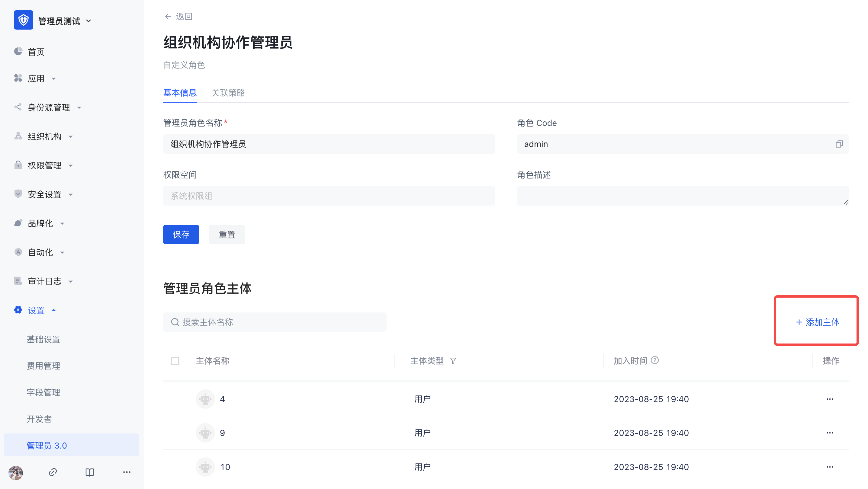Screen dimensions: 868x489
Task: Click the subject type filter icon
Action: tap(453, 361)
